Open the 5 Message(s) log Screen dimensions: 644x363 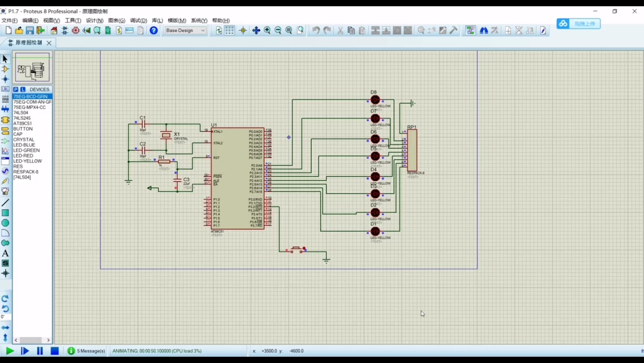(87, 351)
